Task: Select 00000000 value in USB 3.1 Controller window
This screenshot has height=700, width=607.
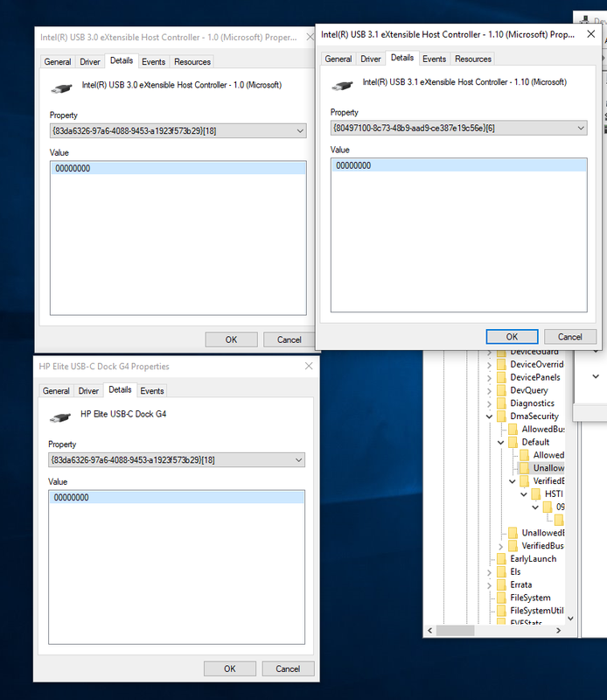Action: tap(459, 165)
